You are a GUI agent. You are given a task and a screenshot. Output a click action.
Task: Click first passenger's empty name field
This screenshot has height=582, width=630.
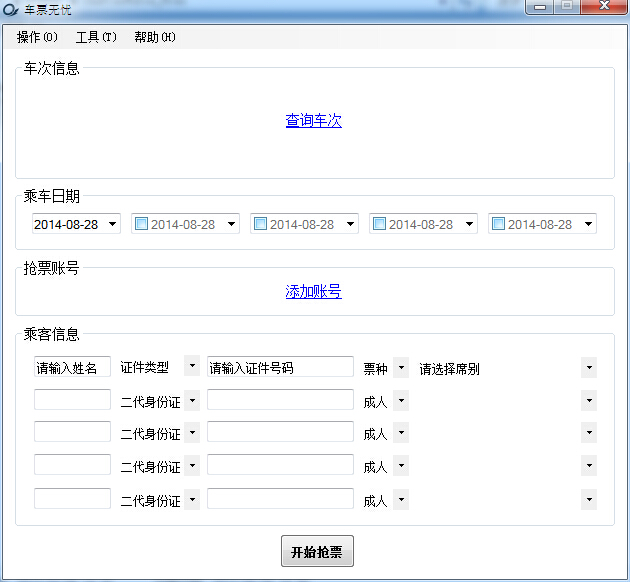tap(72, 399)
